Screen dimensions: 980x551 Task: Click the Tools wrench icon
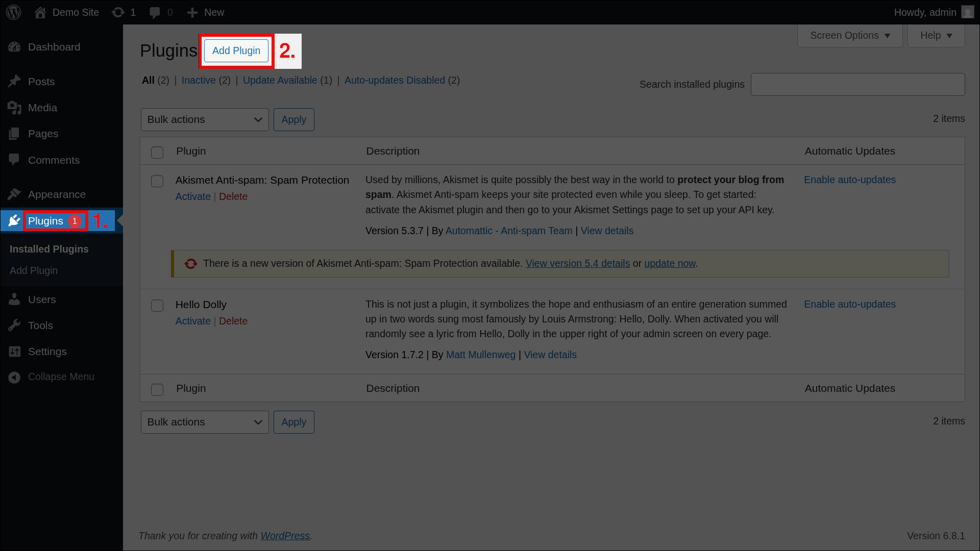pos(15,325)
